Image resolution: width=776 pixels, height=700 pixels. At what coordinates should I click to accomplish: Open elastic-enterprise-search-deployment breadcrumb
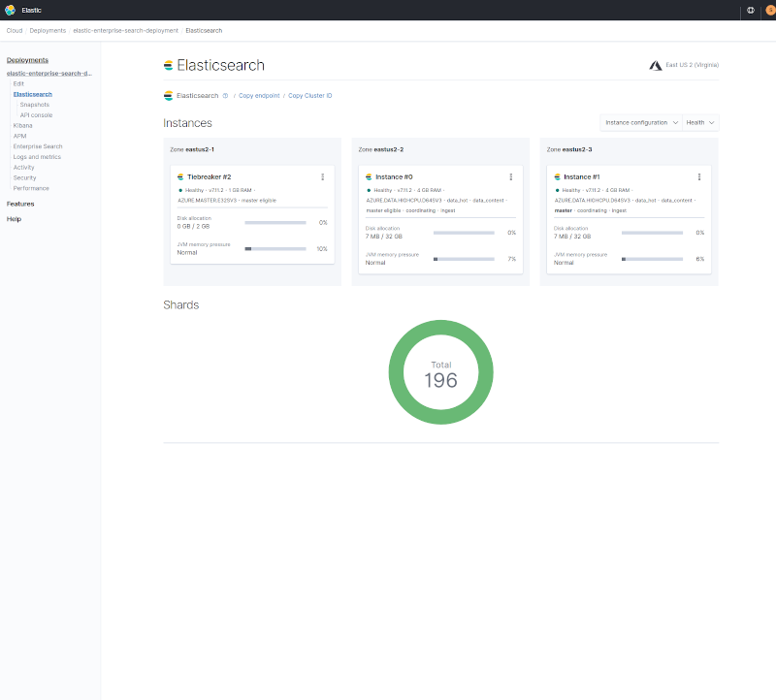click(126, 31)
